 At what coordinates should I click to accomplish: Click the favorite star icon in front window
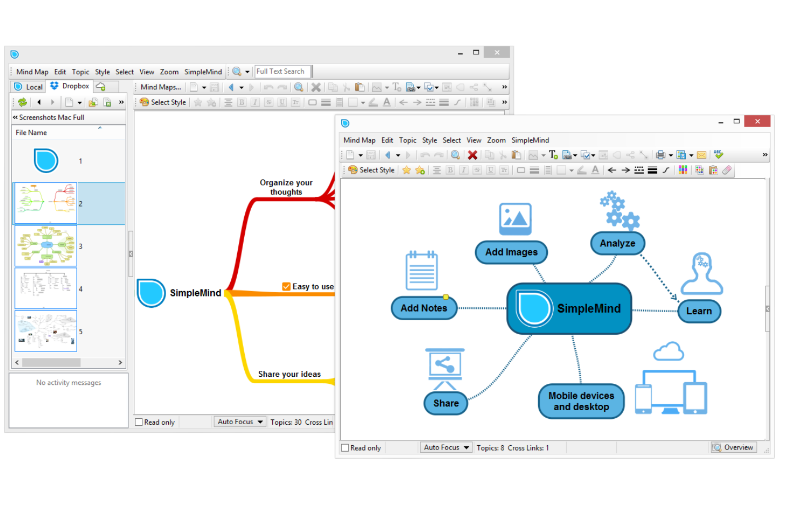[x=407, y=170]
